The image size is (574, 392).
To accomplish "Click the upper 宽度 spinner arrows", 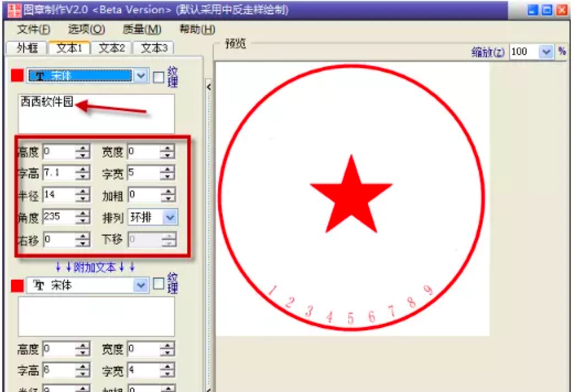I will click(x=167, y=151).
